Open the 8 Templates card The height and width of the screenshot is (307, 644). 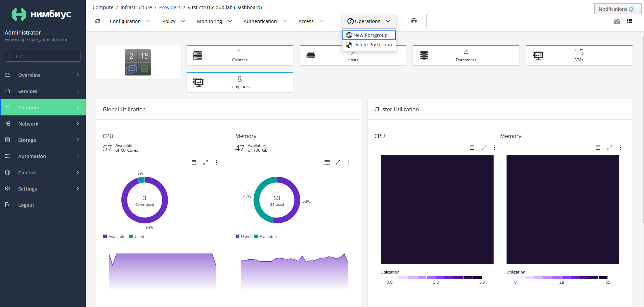point(240,82)
